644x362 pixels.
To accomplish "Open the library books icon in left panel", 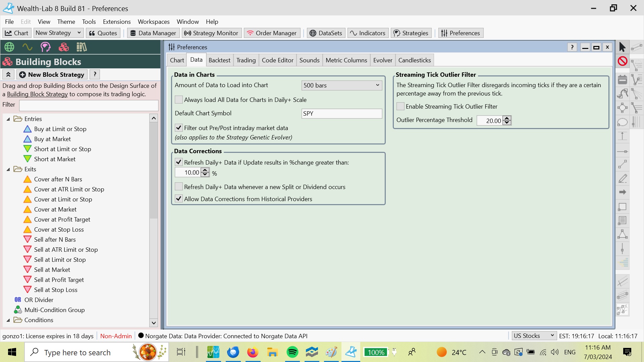I will 82,47.
